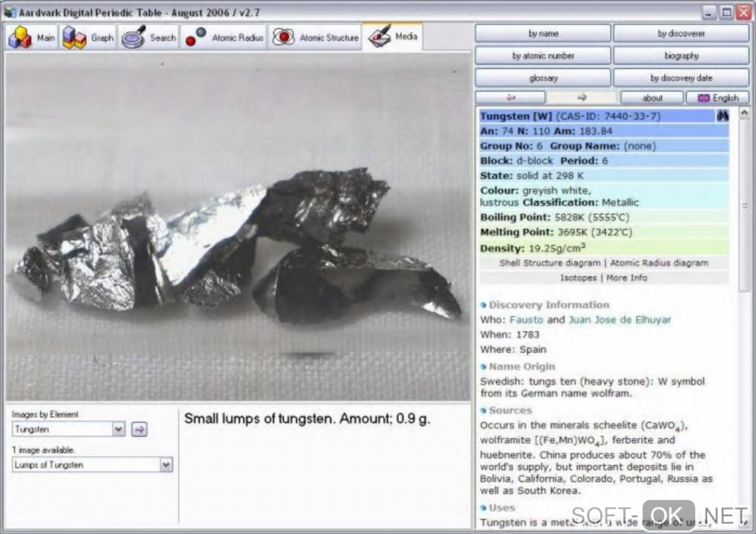The width and height of the screenshot is (756, 534).
Task: Click the Atomic Radius spheres icon
Action: pyautogui.click(x=196, y=37)
